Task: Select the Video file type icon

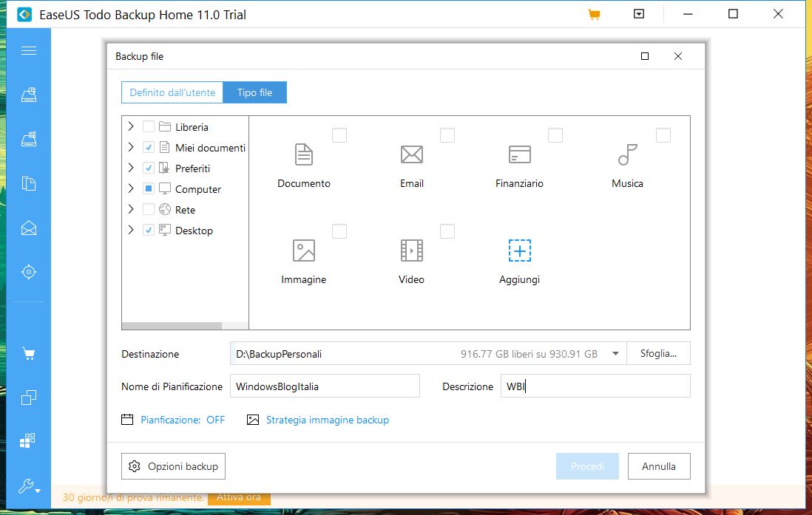Action: pos(412,250)
